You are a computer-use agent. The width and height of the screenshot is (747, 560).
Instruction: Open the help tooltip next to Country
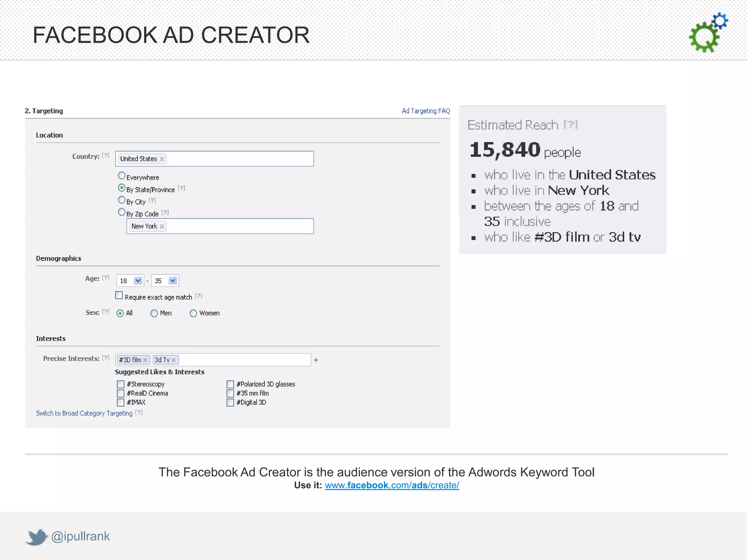tap(106, 156)
